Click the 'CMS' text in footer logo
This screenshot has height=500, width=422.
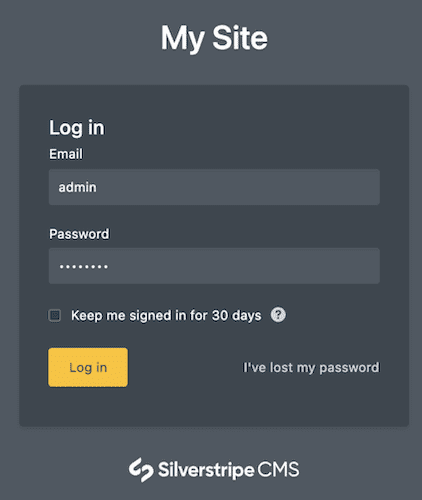278,470
